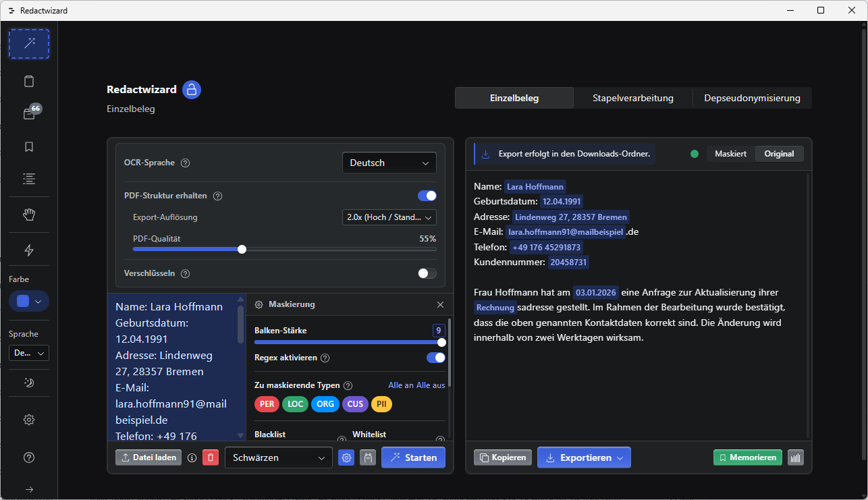Open the bookmark icon in the sidebar
Screen dimensions: 868x500
[x=29, y=146]
